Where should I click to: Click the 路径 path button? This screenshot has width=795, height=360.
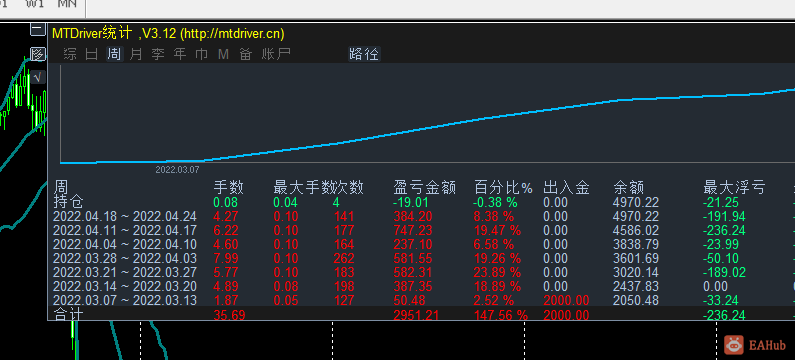coord(364,54)
